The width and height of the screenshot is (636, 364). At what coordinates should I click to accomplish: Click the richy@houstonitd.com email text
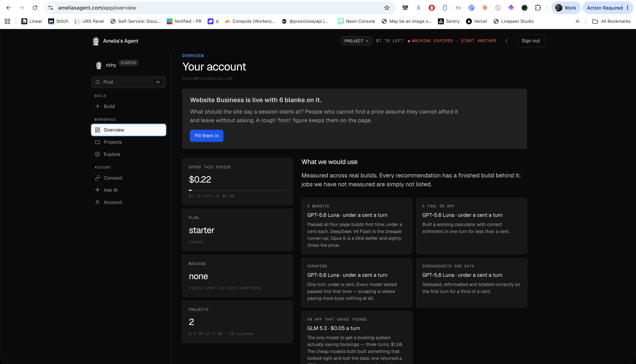pyautogui.click(x=207, y=79)
